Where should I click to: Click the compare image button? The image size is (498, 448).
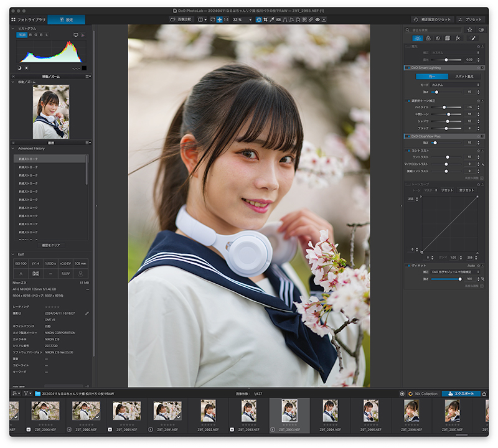(x=181, y=19)
